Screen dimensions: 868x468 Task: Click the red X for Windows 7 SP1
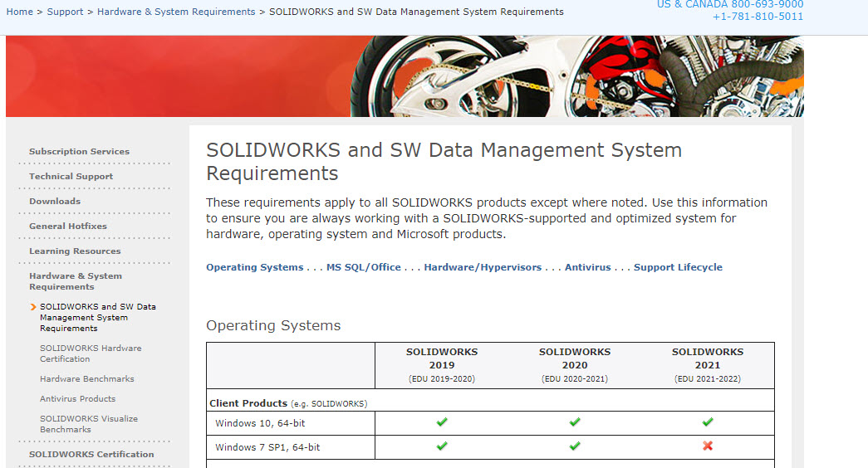[708, 446]
